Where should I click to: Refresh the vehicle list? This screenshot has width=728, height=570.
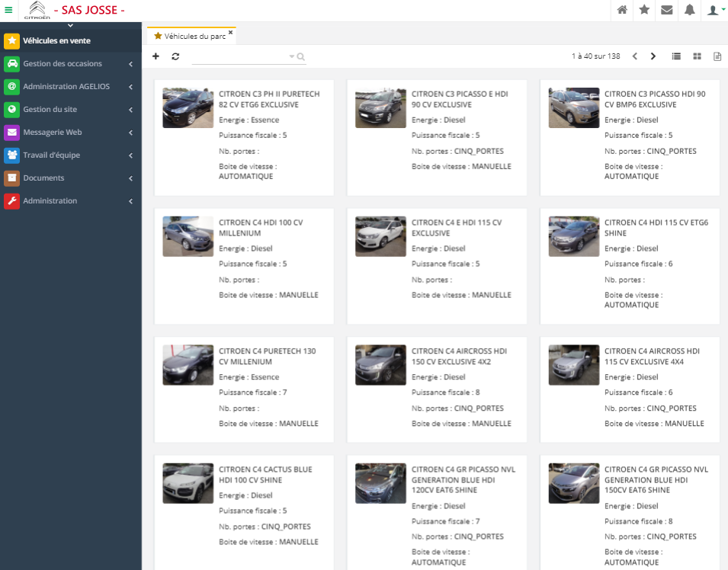175,56
